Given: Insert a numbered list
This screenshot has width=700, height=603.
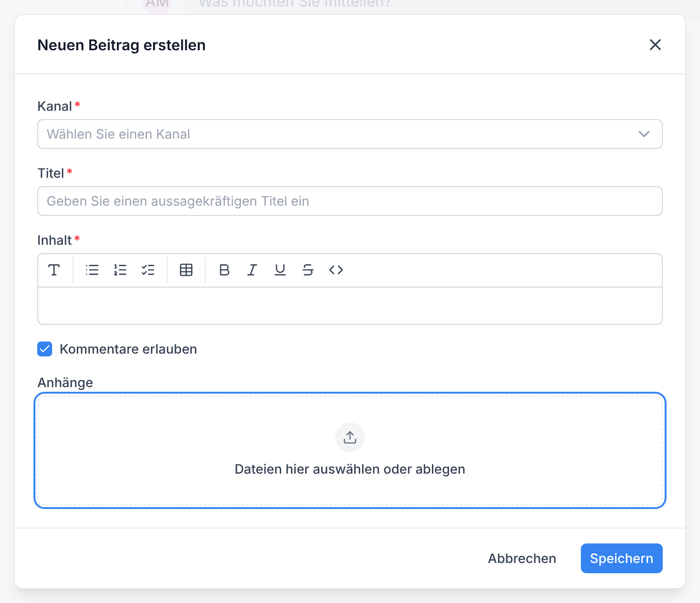Looking at the screenshot, I should coord(120,270).
